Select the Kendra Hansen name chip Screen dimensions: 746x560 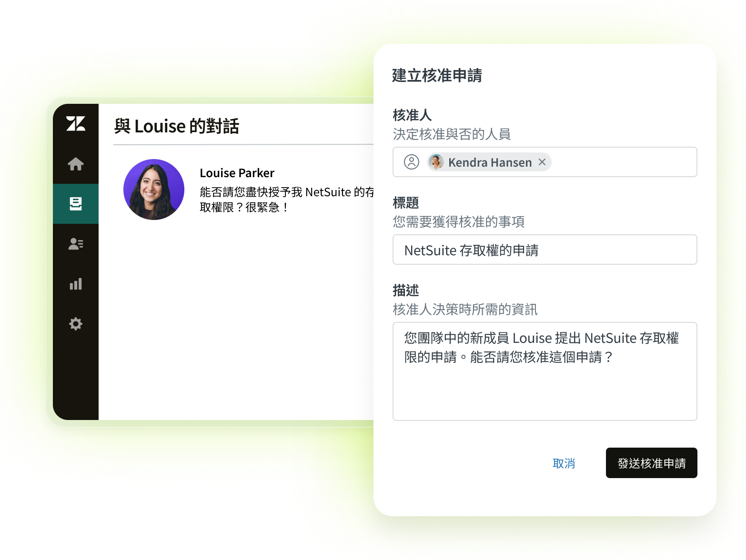(490, 162)
